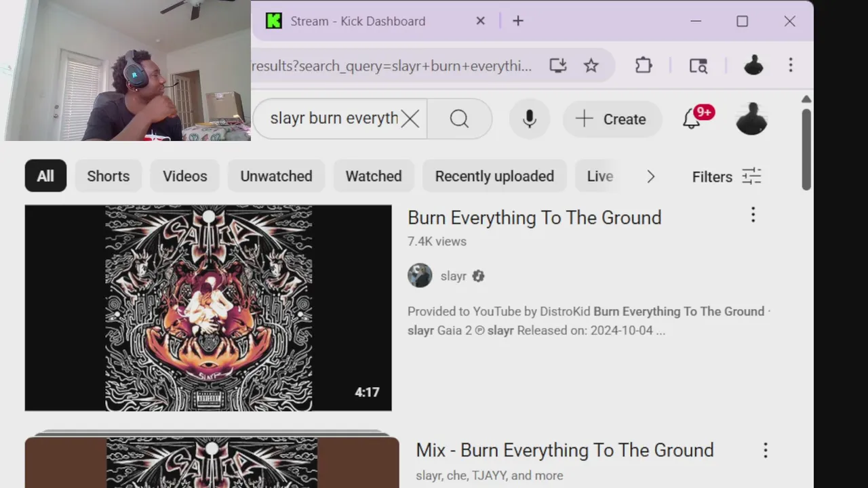
Task: Open the Mix - Burn Everything To The Ground title
Action: click(x=565, y=450)
